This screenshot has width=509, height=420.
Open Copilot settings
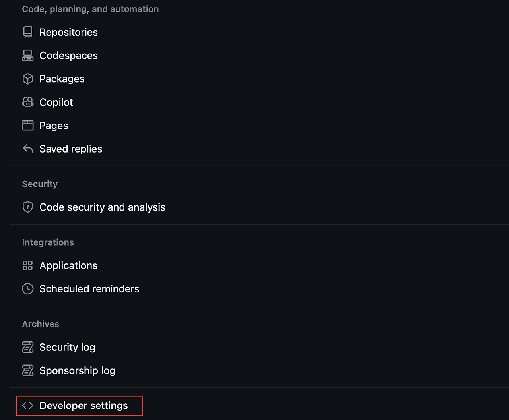[x=56, y=102]
